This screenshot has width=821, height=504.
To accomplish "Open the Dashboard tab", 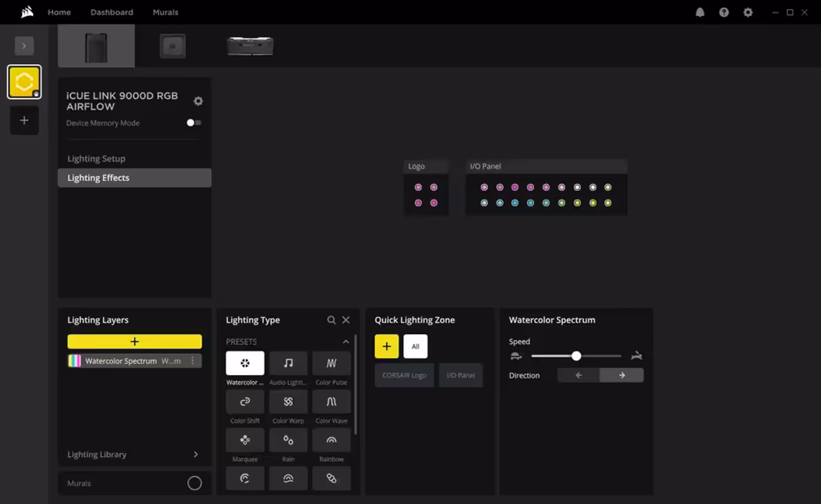I will pos(112,12).
